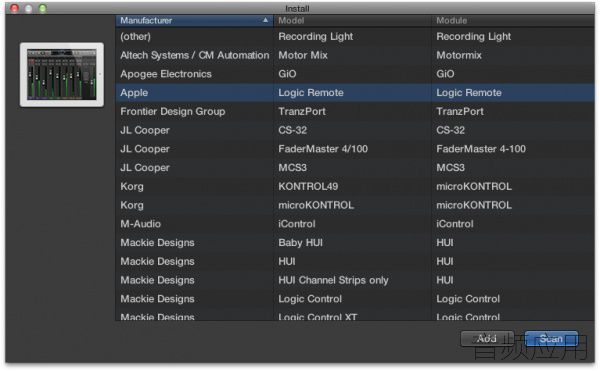Select MCS3 in the Model column

[292, 168]
